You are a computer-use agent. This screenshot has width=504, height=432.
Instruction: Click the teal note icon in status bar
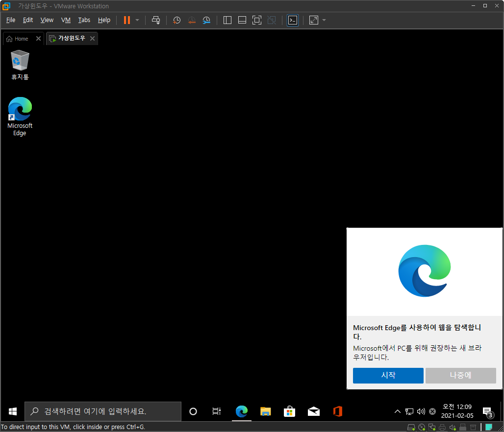click(x=489, y=427)
